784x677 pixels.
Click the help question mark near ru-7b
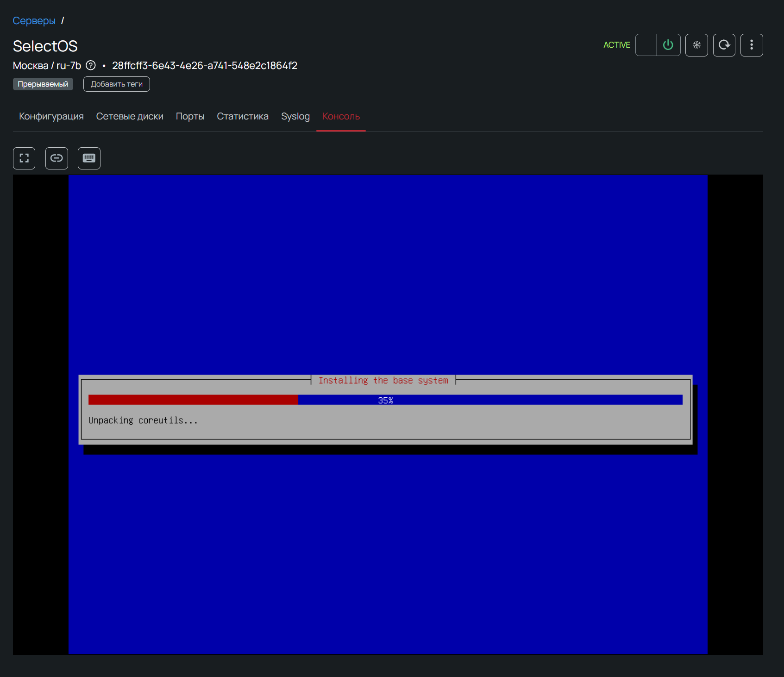[91, 65]
